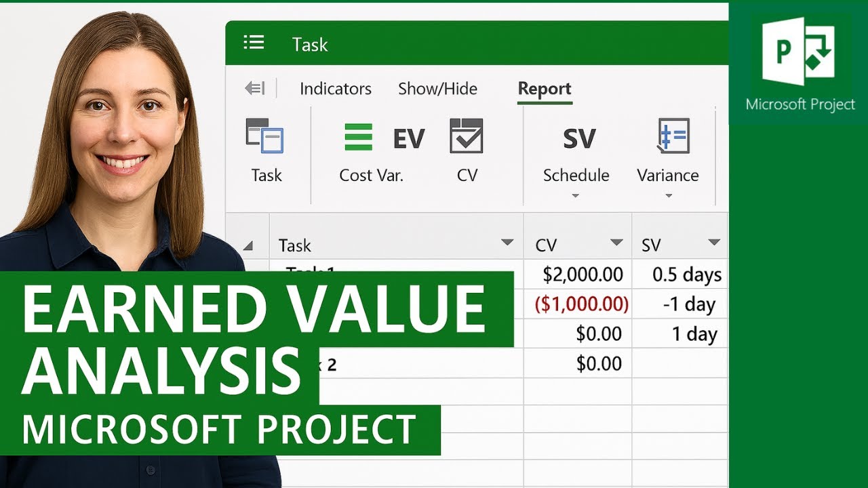
Task: Click the Microsoft Project logo
Action: click(797, 52)
